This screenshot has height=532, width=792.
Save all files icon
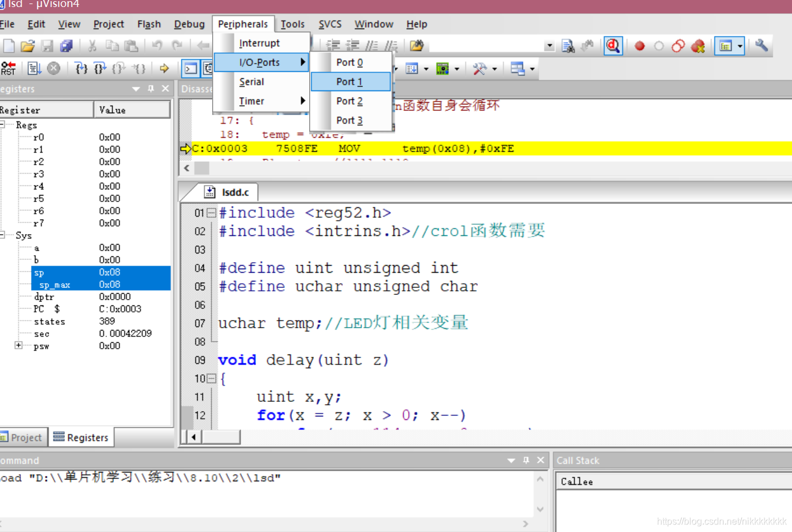pyautogui.click(x=67, y=46)
